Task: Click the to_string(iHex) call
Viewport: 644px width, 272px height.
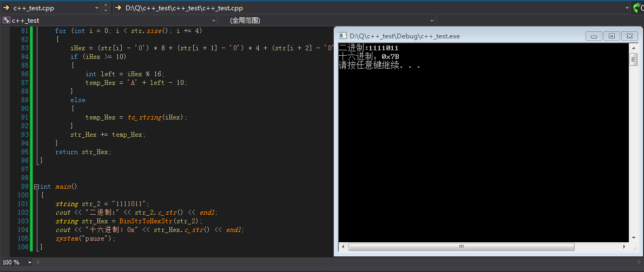Action: click(156, 117)
